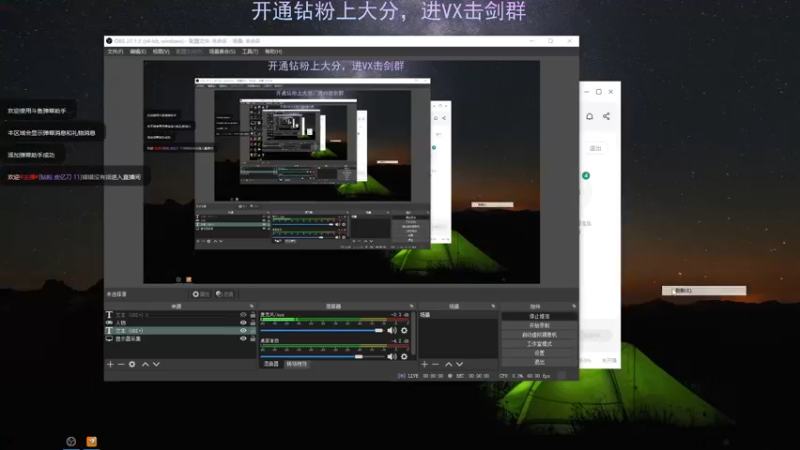Screen dimensions: 800x450
Task: Click the 退出 button in right window
Action: [595, 148]
